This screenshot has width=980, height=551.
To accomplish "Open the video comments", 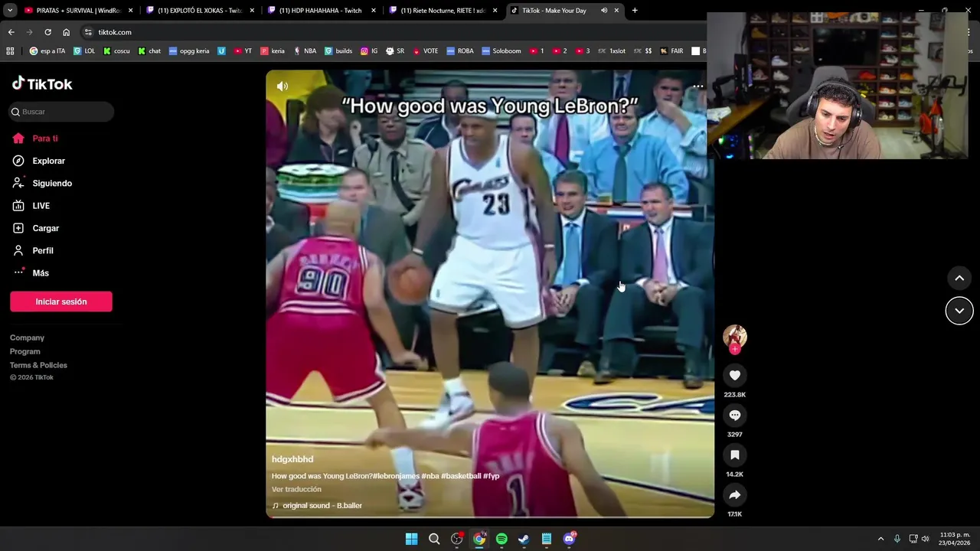I will point(735,415).
